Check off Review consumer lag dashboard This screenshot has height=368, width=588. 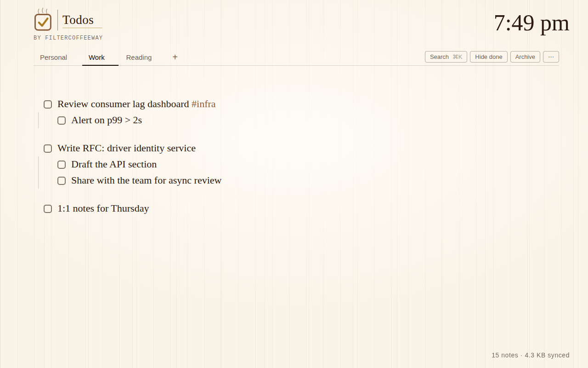tap(48, 104)
